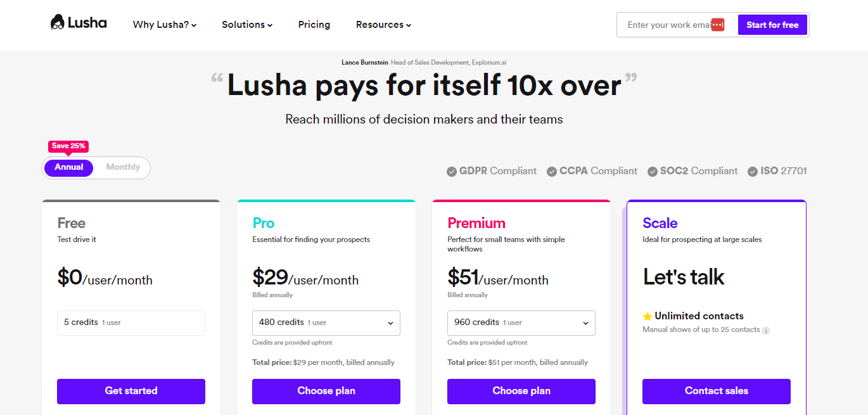The height and width of the screenshot is (415, 868).
Task: Click the red validation icon in email field
Action: coord(717,24)
